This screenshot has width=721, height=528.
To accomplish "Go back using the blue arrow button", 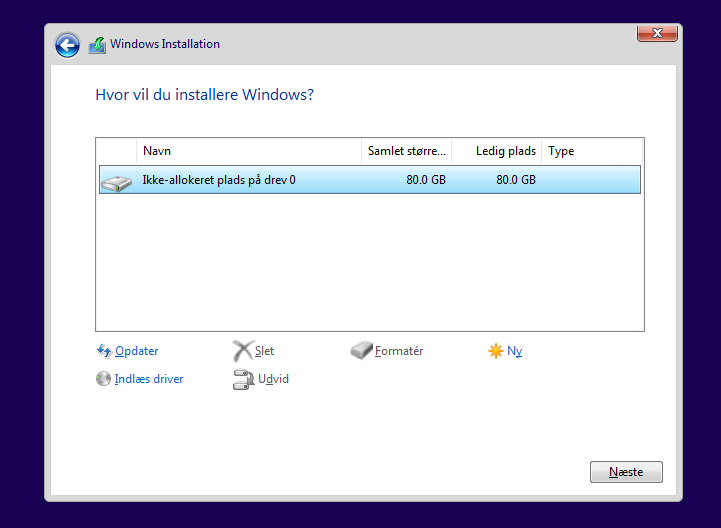I will click(67, 45).
